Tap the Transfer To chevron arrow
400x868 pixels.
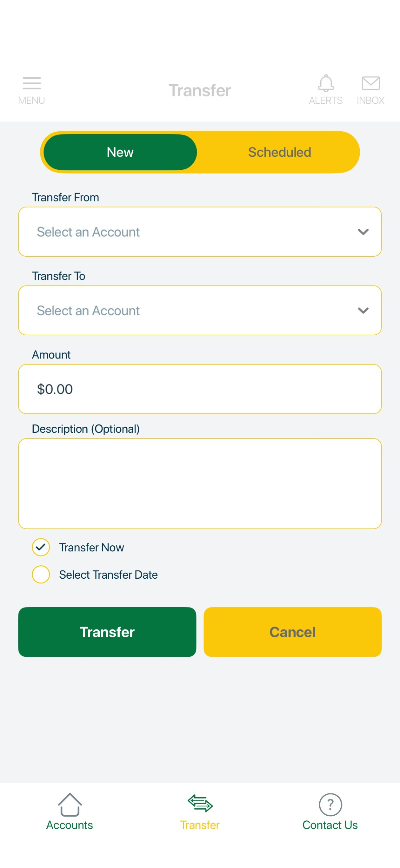pyautogui.click(x=363, y=310)
